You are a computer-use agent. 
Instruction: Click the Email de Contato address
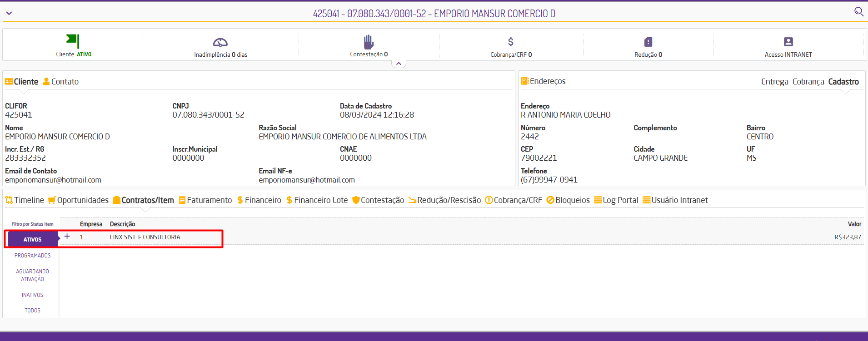[x=53, y=180]
